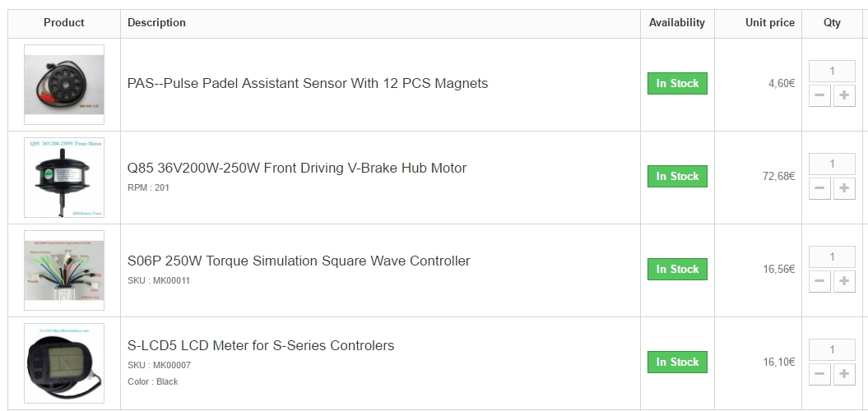Screen dimensions: 868x411
Task: Increase quantity of PAS Pulse Padel Sensor
Action: [843, 95]
